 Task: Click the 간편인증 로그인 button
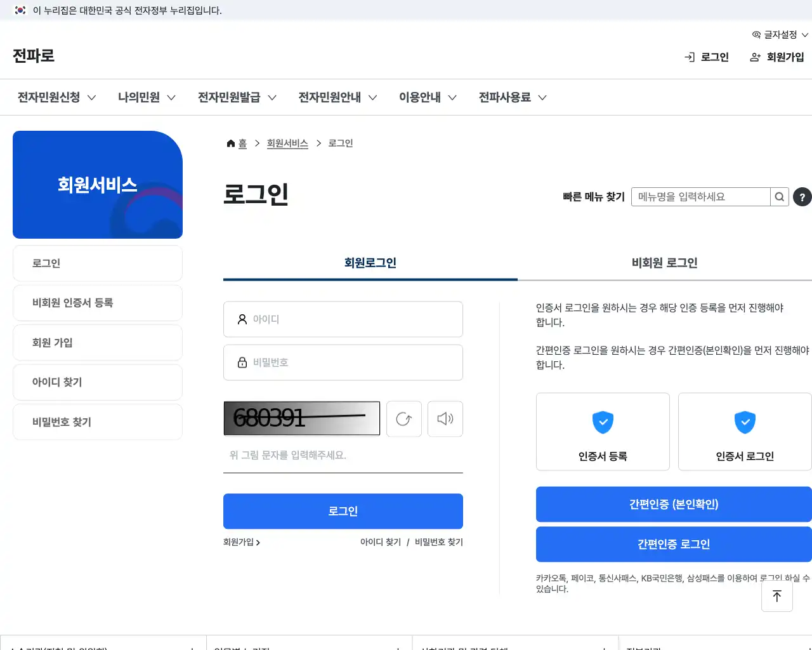(x=674, y=544)
